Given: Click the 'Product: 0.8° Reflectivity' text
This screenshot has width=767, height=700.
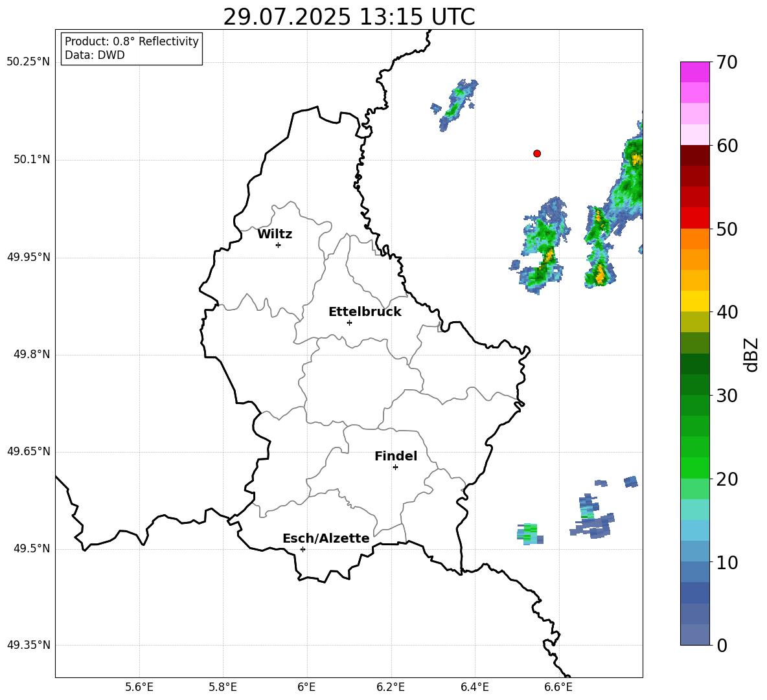Looking at the screenshot, I should (132, 41).
